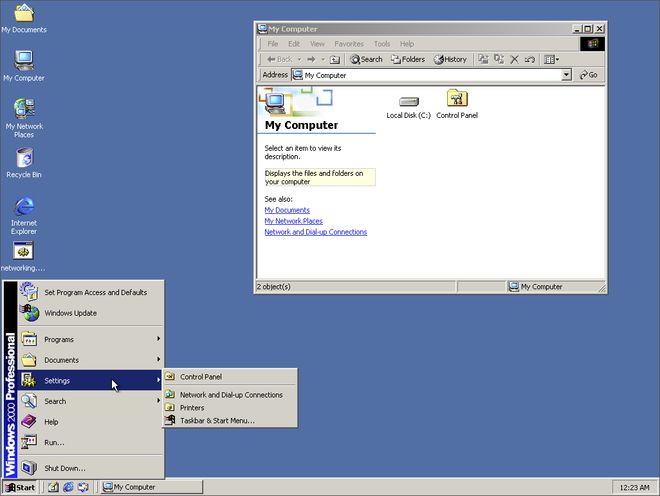Open the Control Panel icon in My Computer
Screen dimensions: 660x496
click(x=457, y=100)
